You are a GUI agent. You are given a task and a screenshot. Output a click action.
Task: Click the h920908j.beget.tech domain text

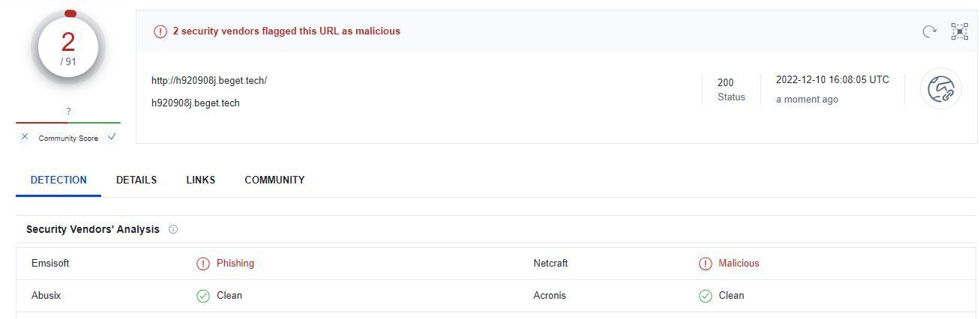(196, 103)
